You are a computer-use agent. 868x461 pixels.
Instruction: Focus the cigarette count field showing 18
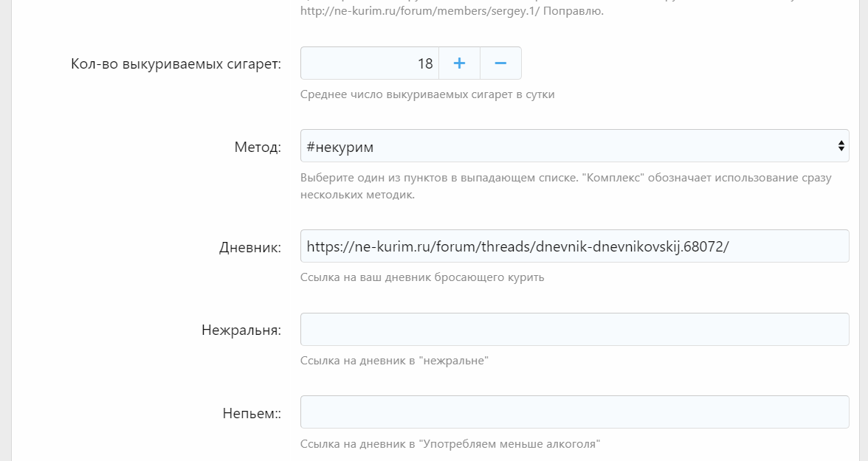pyautogui.click(x=369, y=63)
